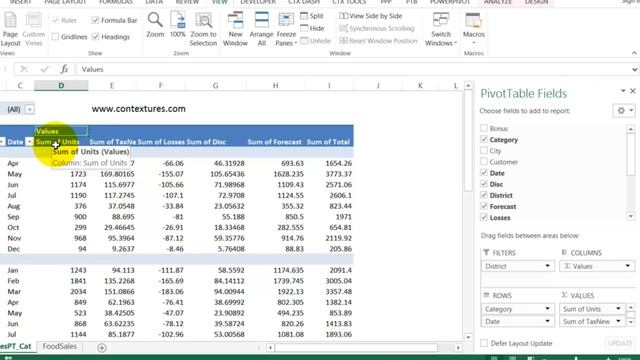Screen dimensions: 640x360
Task: Open Sum of TaxNew field dropdown
Action: pyautogui.click(x=618, y=322)
